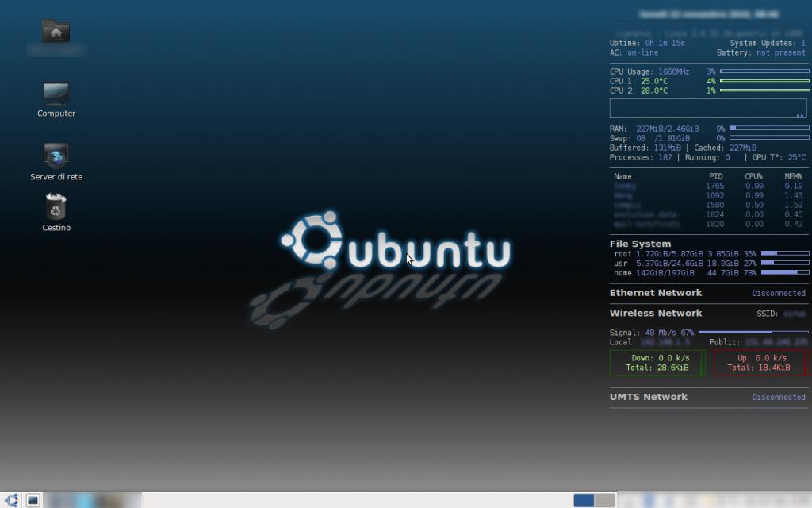Click the root "1.72GiB/5.87GiB" value
812x508 pixels.
pyautogui.click(x=669, y=254)
